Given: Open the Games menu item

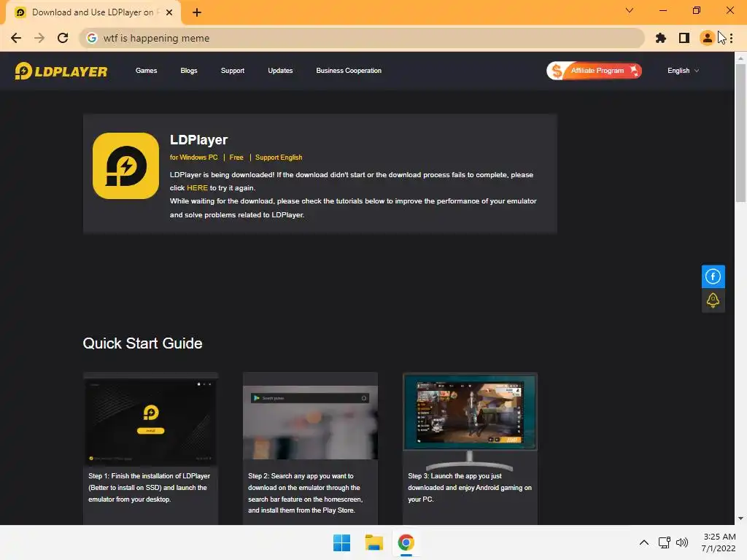Looking at the screenshot, I should coord(146,71).
